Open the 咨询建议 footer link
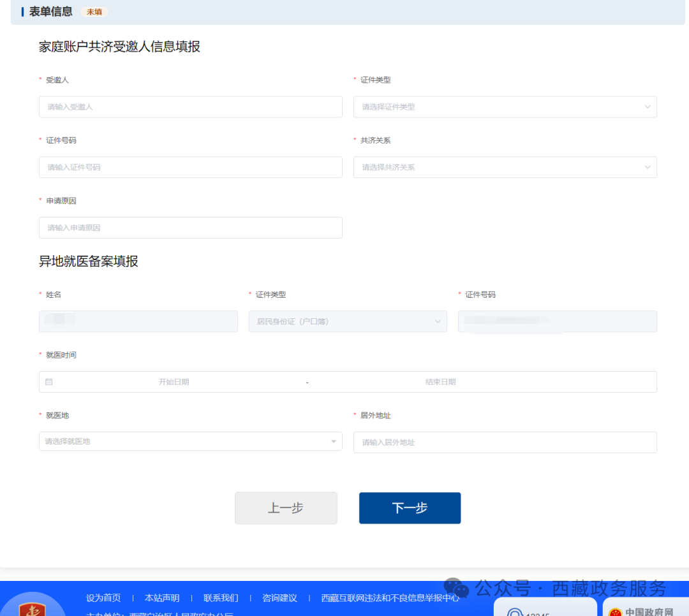 (x=279, y=598)
